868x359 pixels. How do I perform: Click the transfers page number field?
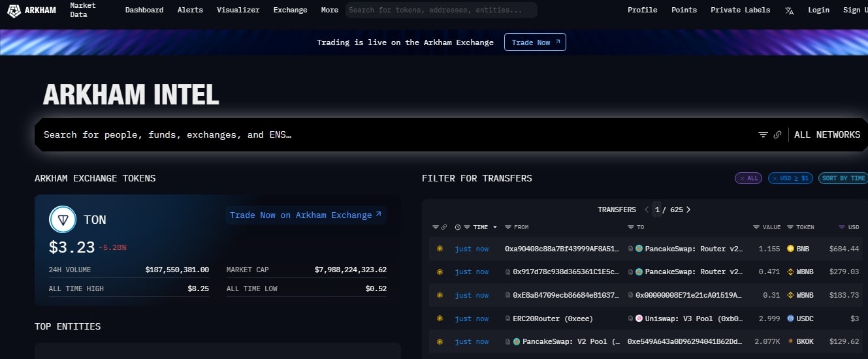coord(657,210)
